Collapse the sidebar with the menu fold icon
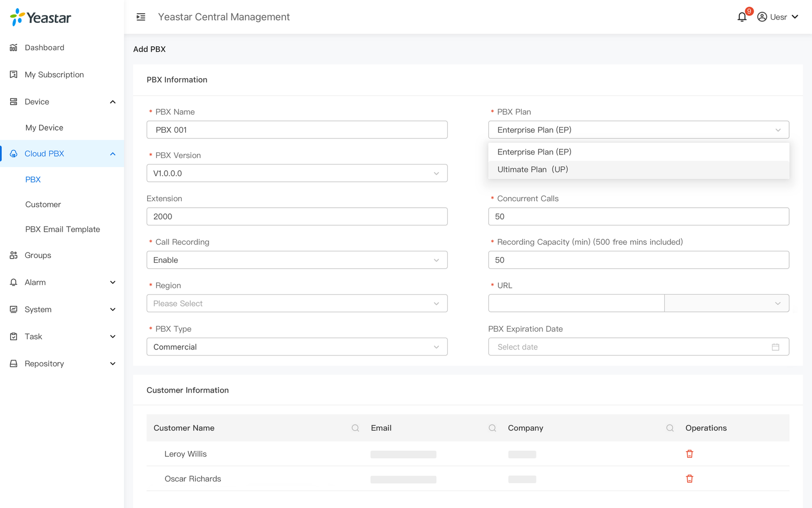The image size is (812, 508). tap(141, 17)
